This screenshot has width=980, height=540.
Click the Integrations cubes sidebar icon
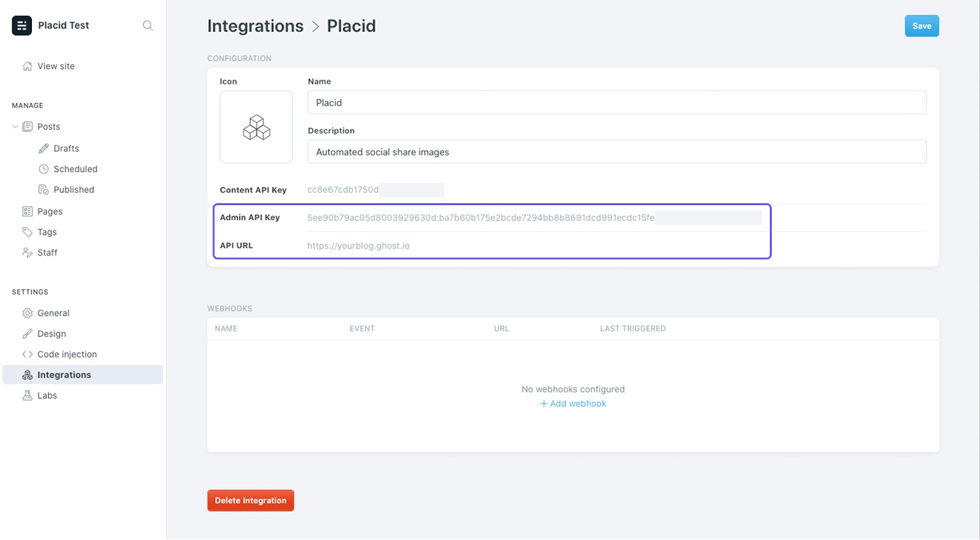click(28, 375)
